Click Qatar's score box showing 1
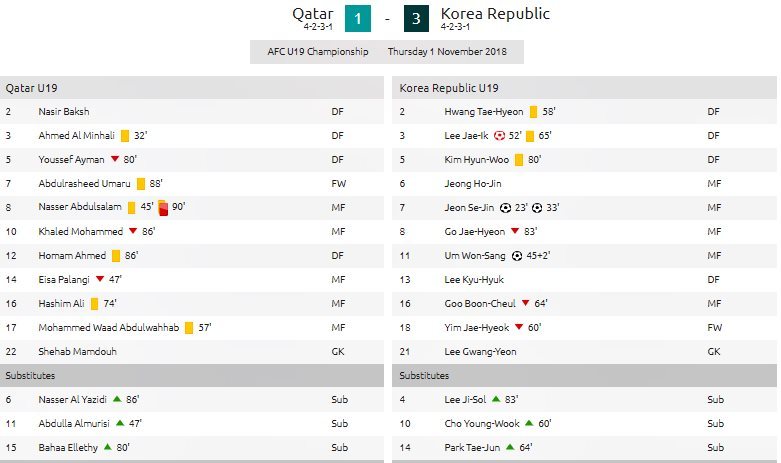Screen dimensions: 781x463 (358, 19)
